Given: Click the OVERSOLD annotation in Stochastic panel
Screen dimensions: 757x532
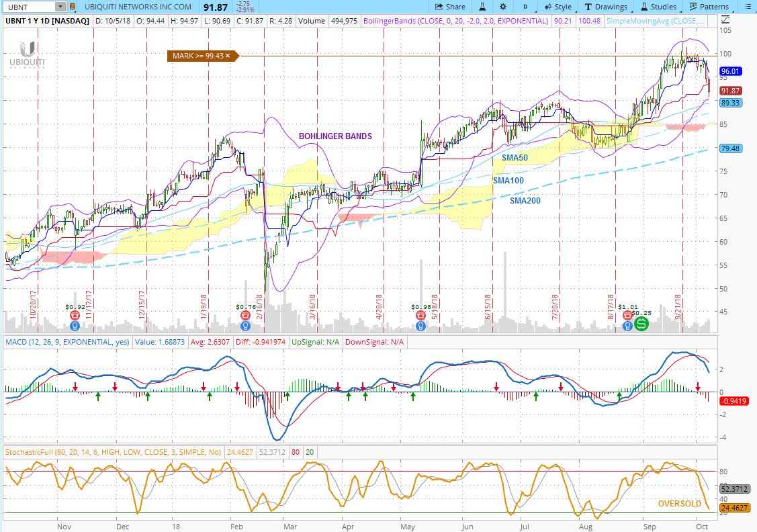Looking at the screenshot, I should [680, 504].
